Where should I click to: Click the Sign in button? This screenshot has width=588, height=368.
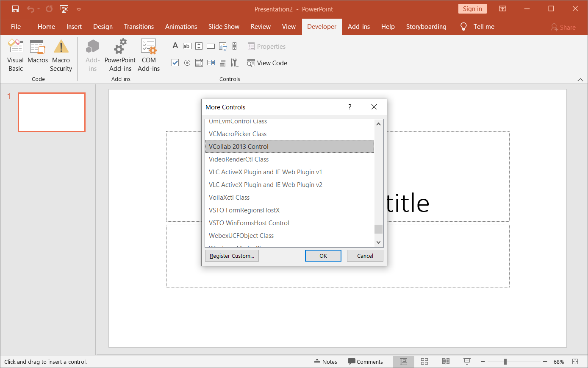472,9
